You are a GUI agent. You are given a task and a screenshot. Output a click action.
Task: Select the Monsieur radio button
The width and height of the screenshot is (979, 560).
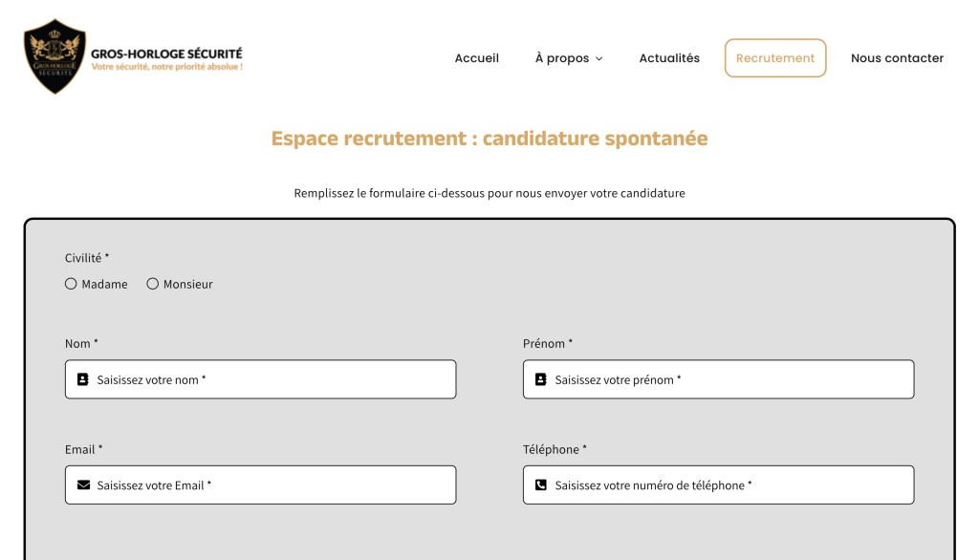152,284
